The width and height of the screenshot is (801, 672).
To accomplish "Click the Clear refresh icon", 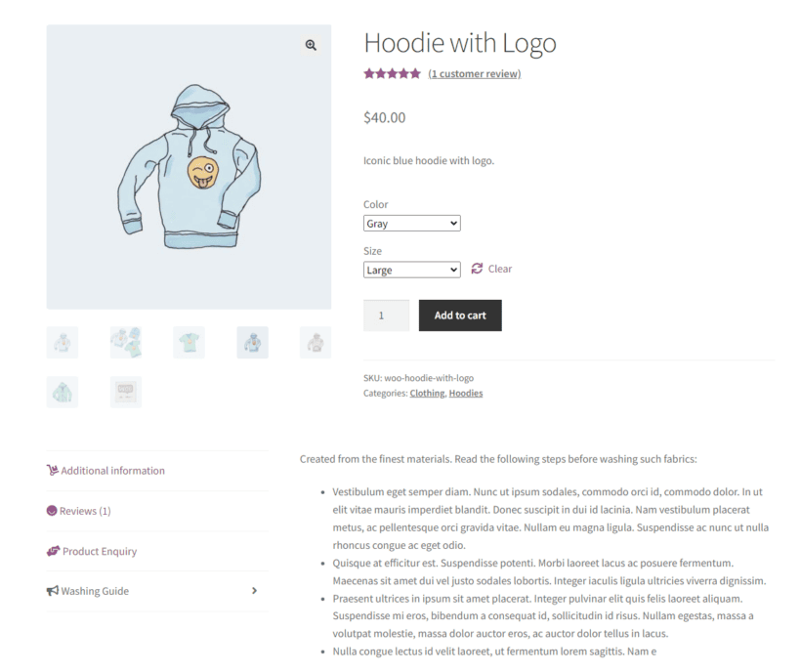I will click(x=477, y=269).
